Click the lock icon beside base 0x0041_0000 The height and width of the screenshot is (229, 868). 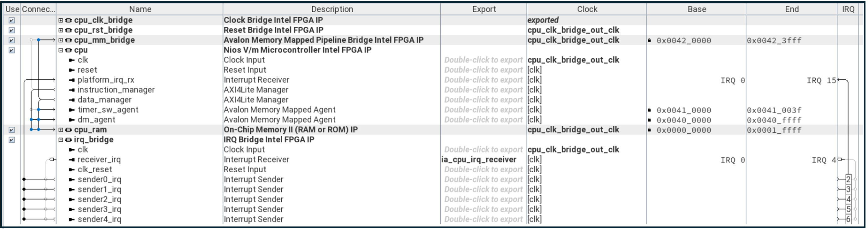(649, 110)
